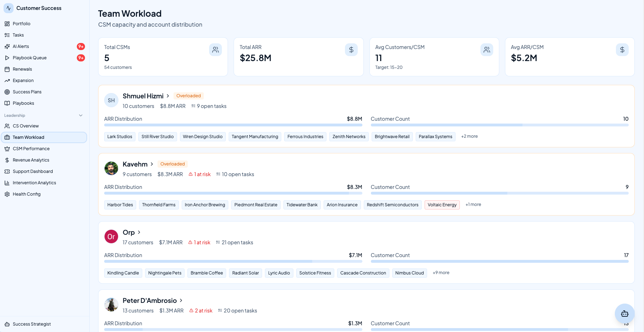The width and height of the screenshot is (644, 332).
Task: Click Kavehm's Overloaded badge
Action: [172, 164]
